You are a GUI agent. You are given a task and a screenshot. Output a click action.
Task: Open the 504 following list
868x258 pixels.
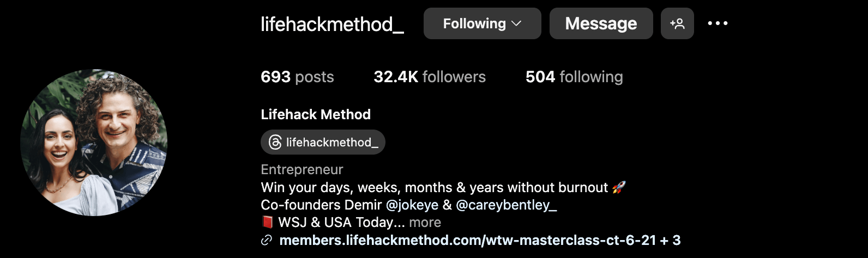[574, 77]
